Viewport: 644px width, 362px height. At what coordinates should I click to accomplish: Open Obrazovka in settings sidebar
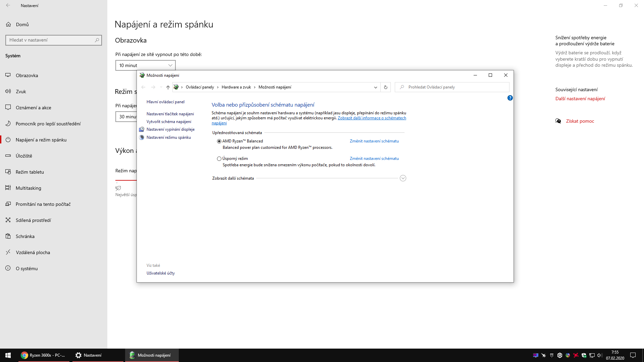pos(27,75)
